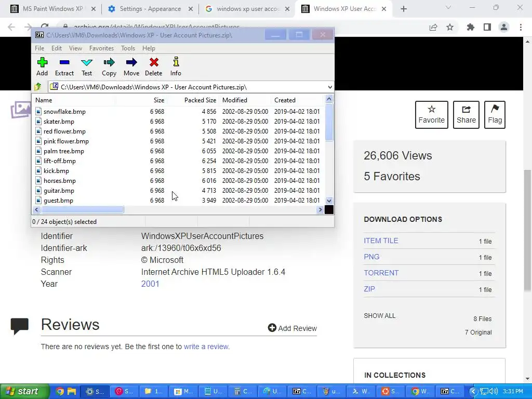Click the folder quick launch icon in taskbar

(x=72, y=391)
